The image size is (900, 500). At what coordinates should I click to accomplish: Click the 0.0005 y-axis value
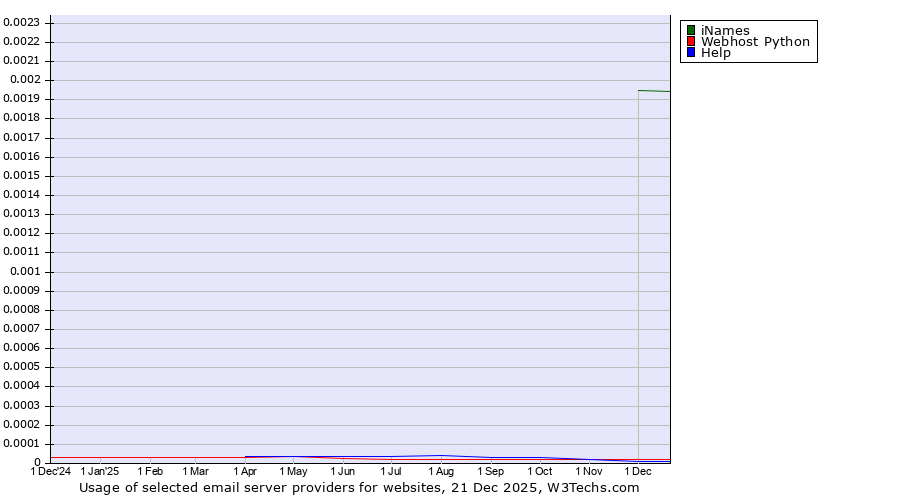pos(21,366)
